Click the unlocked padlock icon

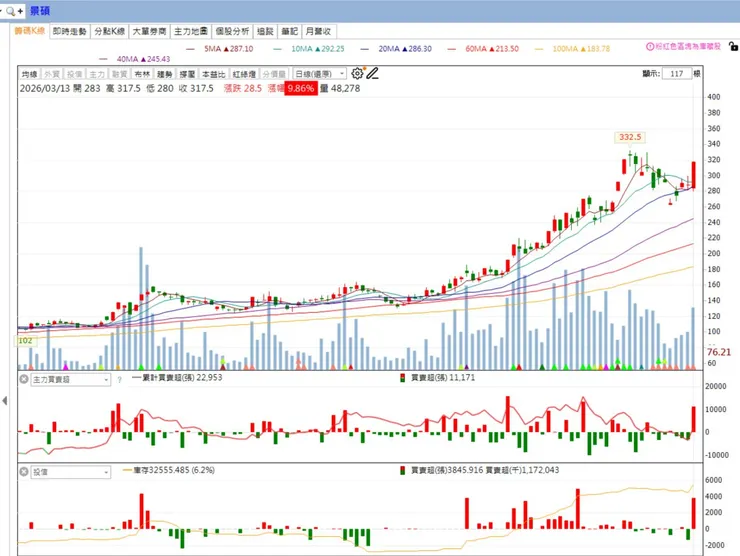[x=733, y=46]
